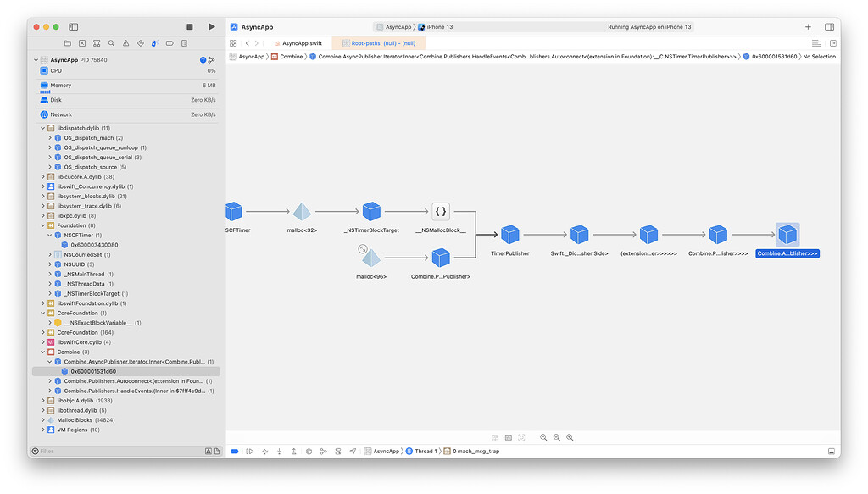The width and height of the screenshot is (868, 494).
Task: Step into the current function
Action: (279, 451)
